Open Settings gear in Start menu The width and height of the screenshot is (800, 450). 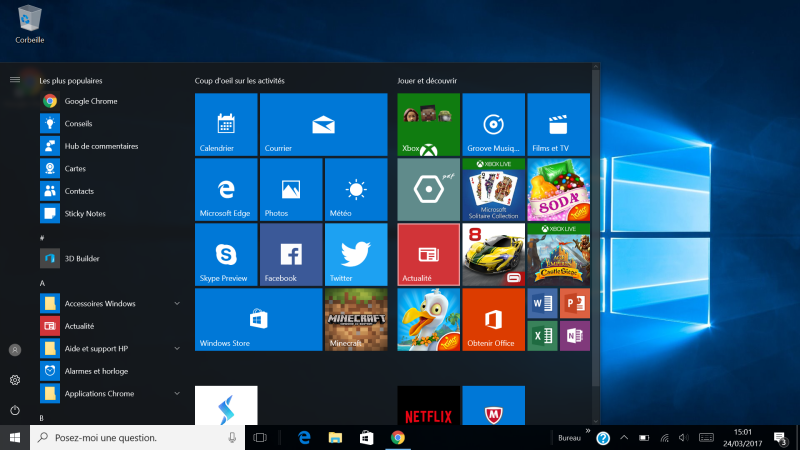[x=15, y=380]
